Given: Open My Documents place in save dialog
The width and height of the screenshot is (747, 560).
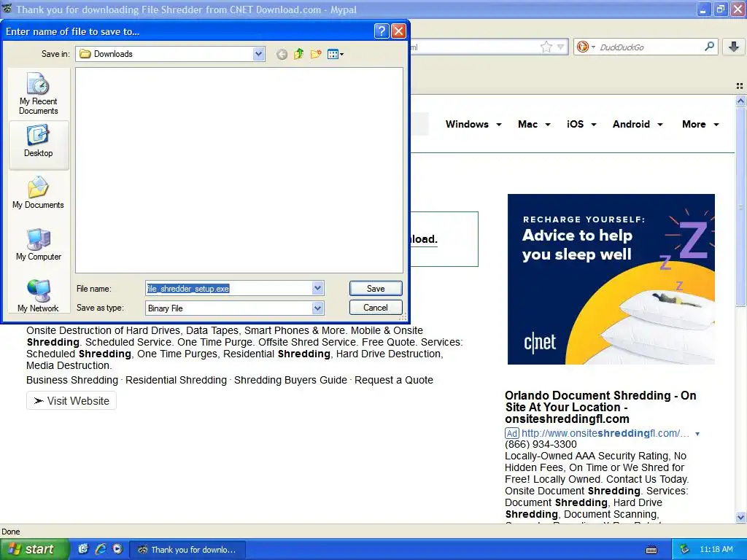Looking at the screenshot, I should [39, 192].
